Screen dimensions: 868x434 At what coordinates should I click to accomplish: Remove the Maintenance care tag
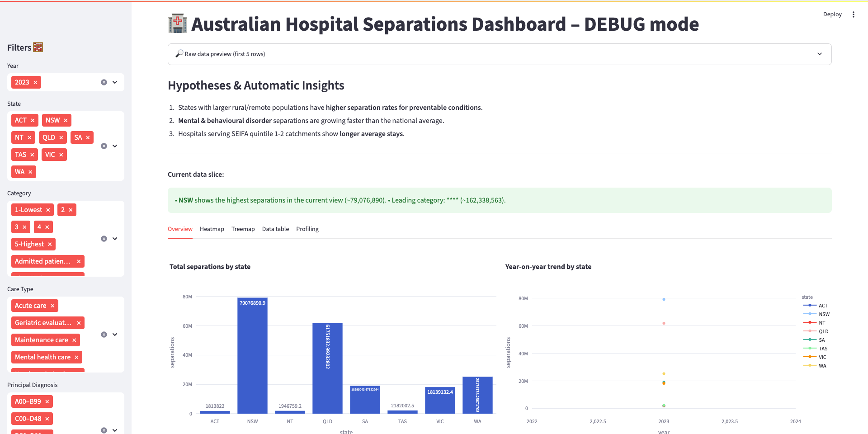click(74, 340)
